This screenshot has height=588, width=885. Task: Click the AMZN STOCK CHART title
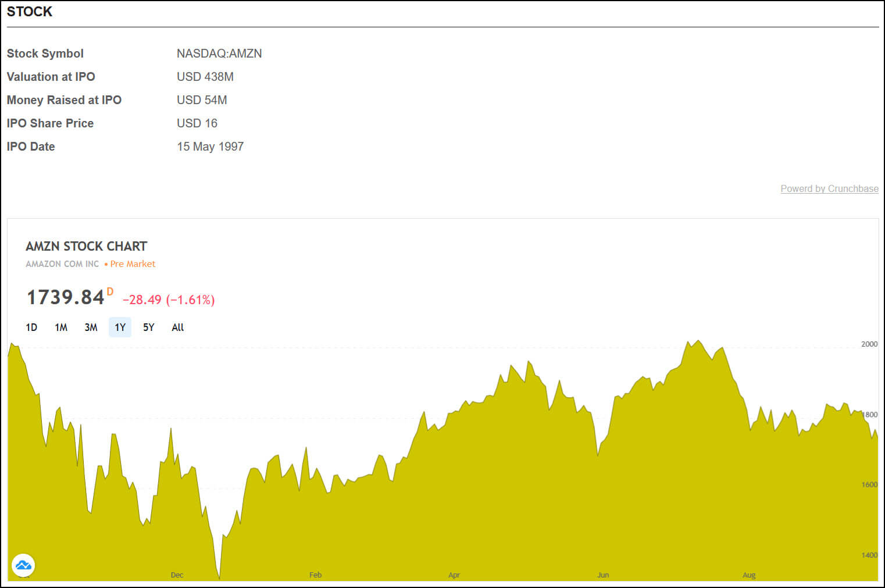pyautogui.click(x=87, y=246)
